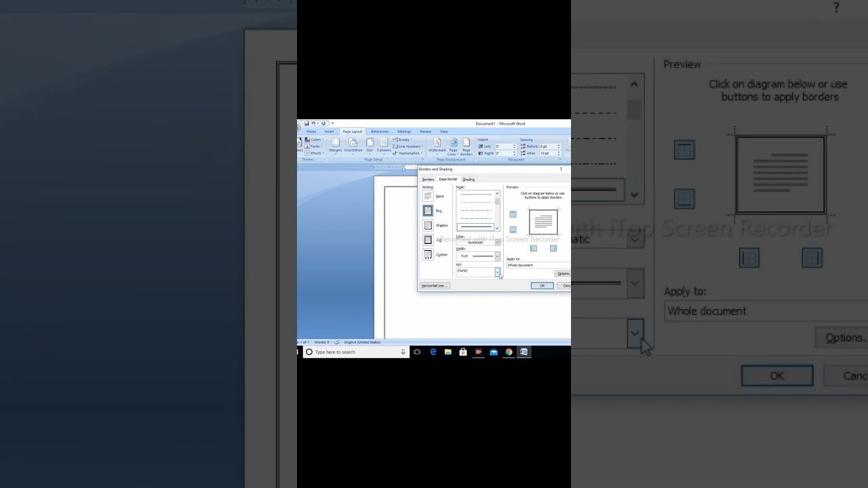The width and height of the screenshot is (868, 488).
Task: Click the Redo icon in quick access toolbar
Action: [x=323, y=123]
